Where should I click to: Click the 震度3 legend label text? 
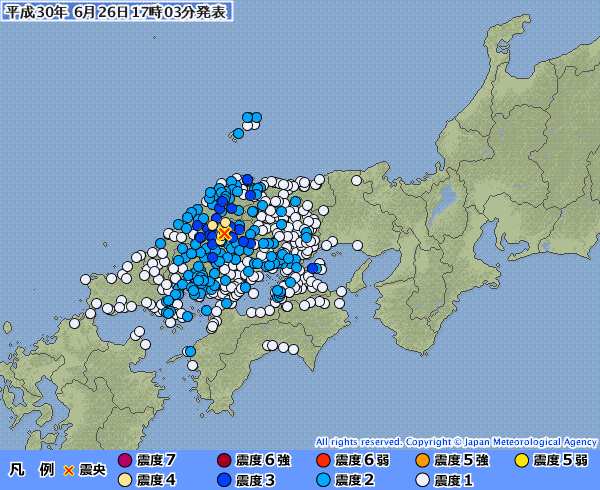point(256,480)
